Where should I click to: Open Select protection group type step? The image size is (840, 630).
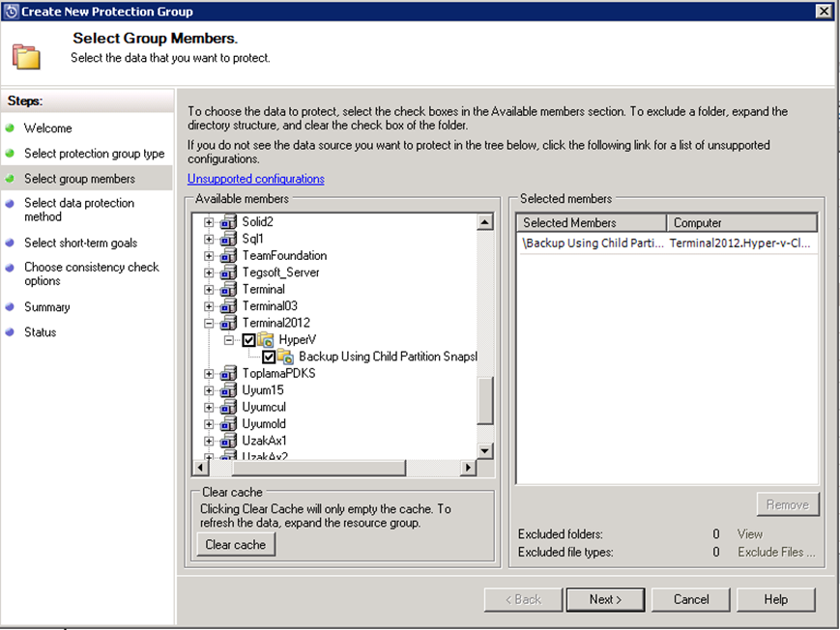[x=95, y=154]
